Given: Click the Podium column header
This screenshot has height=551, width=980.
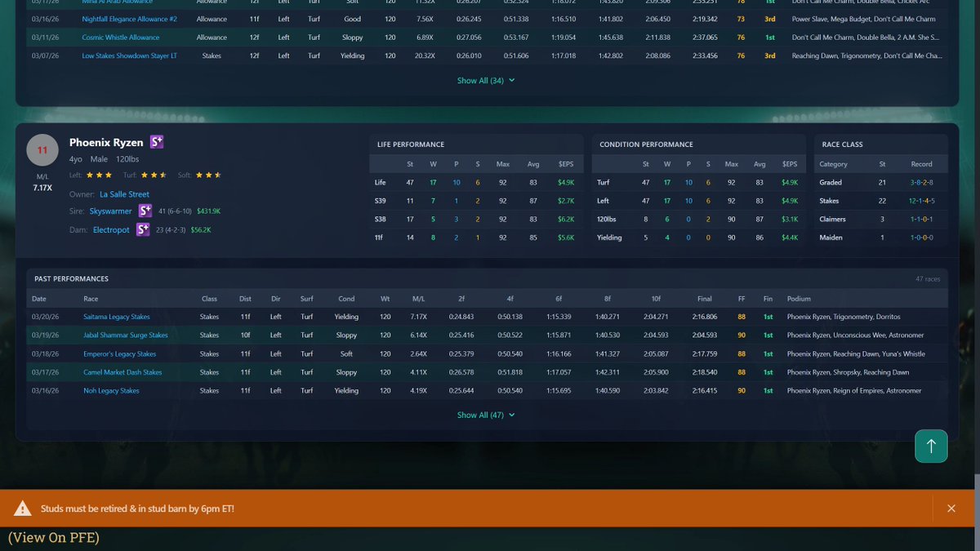Looking at the screenshot, I should pyautogui.click(x=799, y=299).
